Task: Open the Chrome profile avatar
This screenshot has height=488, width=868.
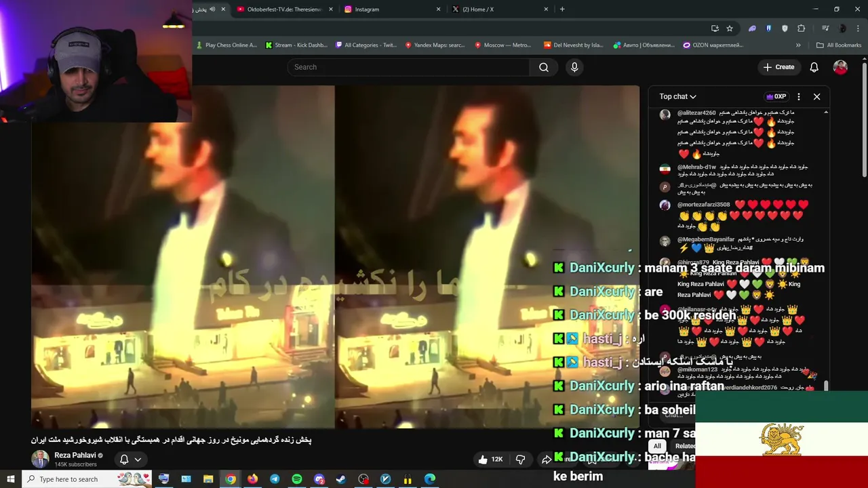Action: tap(842, 28)
